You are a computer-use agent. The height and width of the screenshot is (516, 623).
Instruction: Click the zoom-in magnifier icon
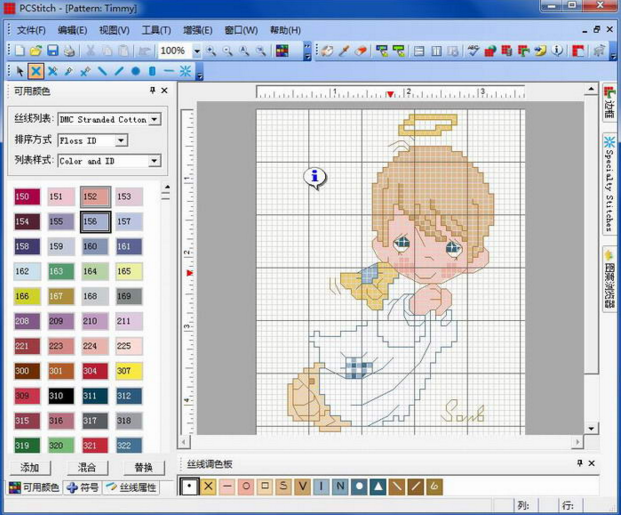(211, 50)
